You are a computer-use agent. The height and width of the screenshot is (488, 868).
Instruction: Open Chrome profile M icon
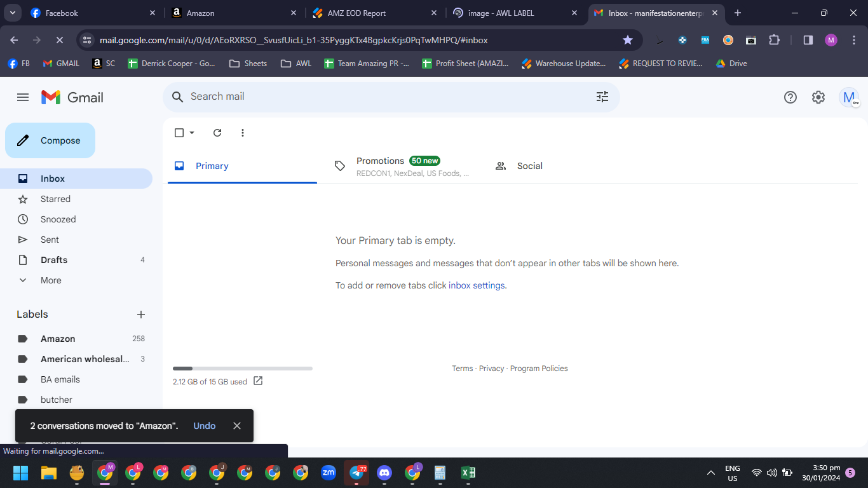click(831, 40)
